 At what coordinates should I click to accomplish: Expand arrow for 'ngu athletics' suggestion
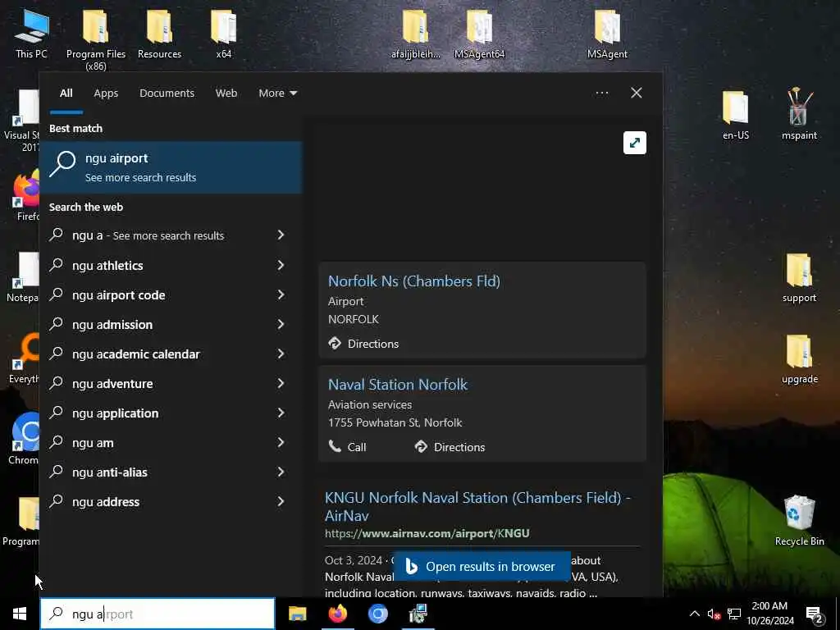(x=281, y=265)
